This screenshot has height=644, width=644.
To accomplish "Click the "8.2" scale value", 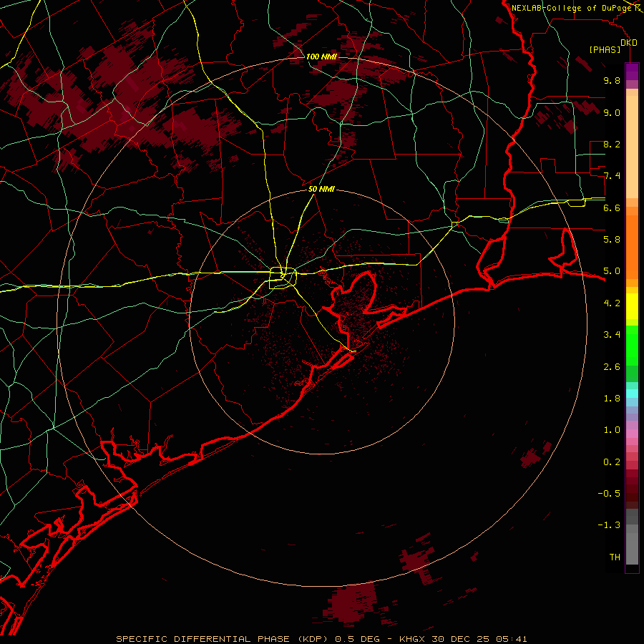I will 612,144.
